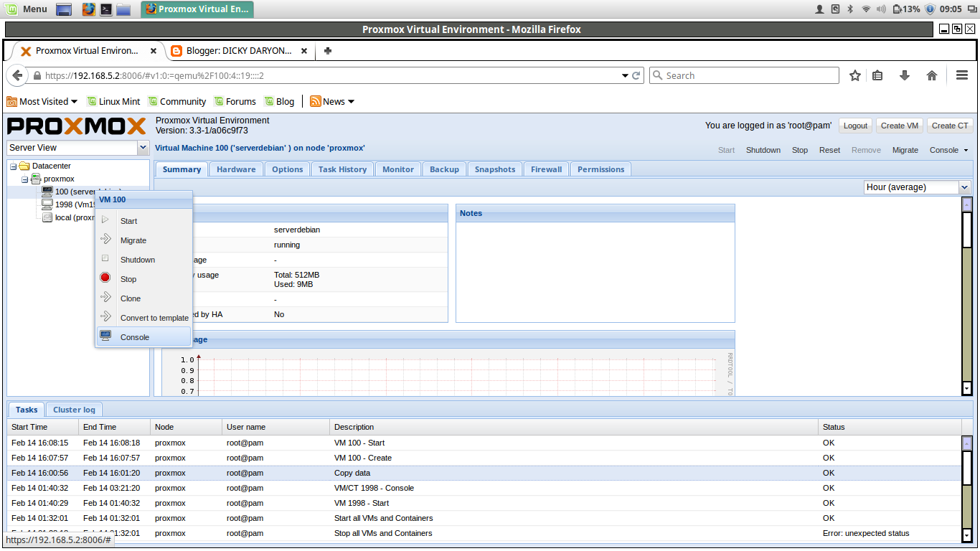Click the Start play icon in VM 100 menu

(105, 220)
